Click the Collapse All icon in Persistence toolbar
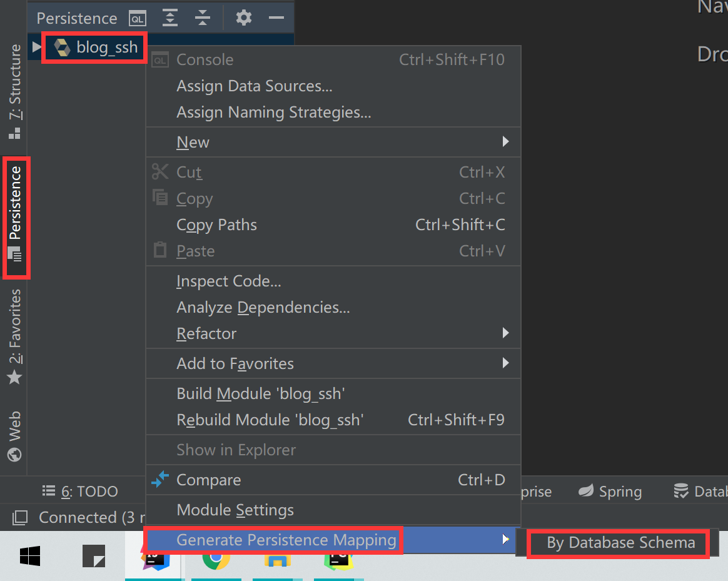 coord(203,18)
